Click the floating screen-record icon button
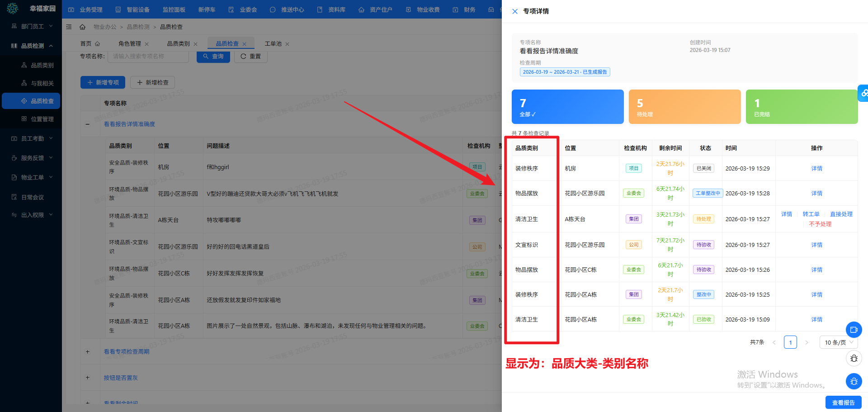This screenshot has height=412, width=868. tap(854, 330)
